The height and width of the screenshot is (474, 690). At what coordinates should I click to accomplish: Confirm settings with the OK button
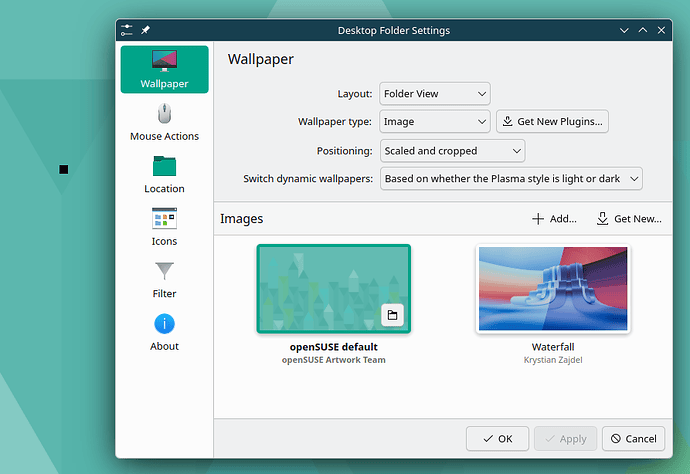click(x=497, y=439)
